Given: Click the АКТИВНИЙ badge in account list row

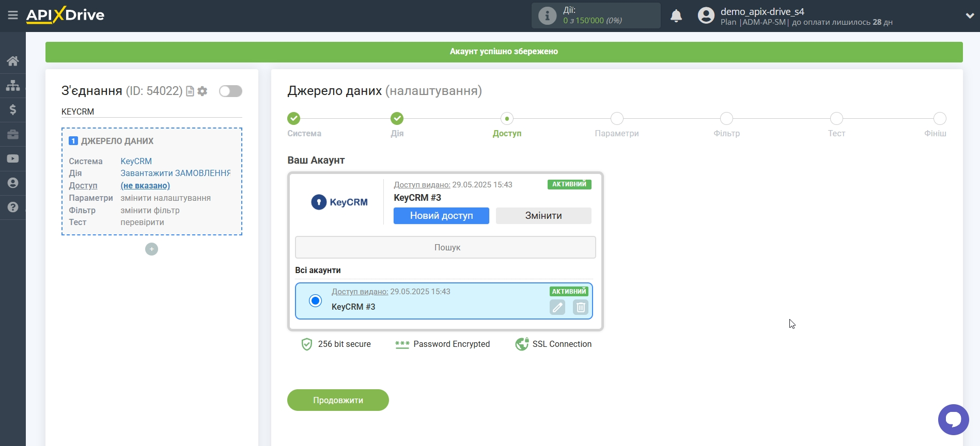Looking at the screenshot, I should [569, 292].
